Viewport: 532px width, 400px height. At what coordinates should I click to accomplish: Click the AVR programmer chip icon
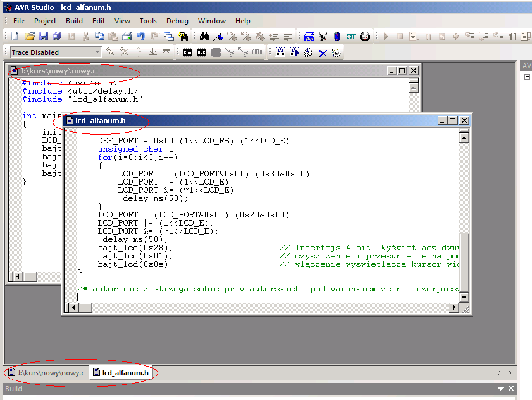201,52
